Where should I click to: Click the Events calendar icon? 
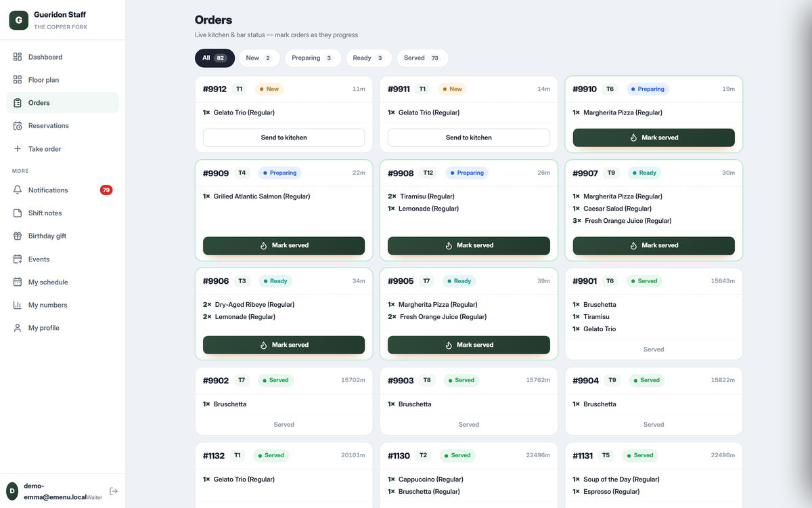click(18, 259)
